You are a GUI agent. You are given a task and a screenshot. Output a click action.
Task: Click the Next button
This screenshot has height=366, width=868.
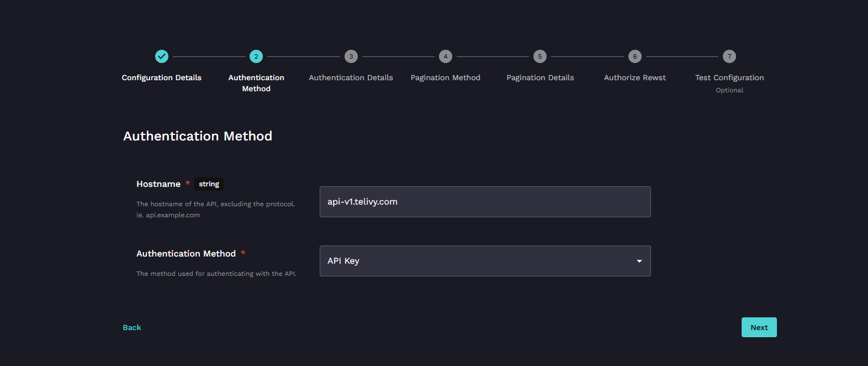click(x=759, y=327)
